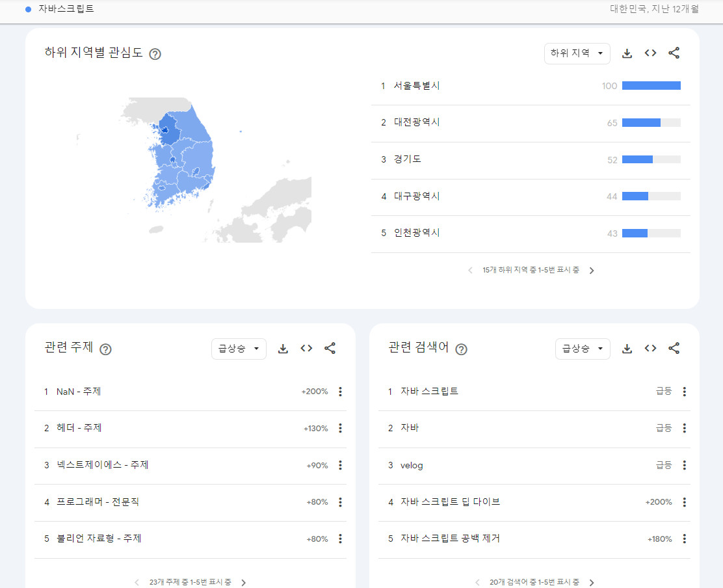This screenshot has width=723, height=588.
Task: Open more options for 자바 스크립트 공백 제거
Action: [684, 538]
